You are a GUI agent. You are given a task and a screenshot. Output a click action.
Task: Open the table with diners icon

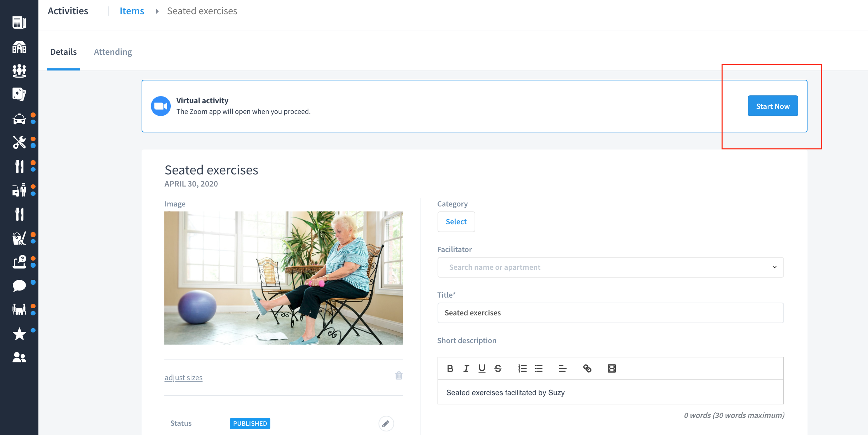coord(19,309)
